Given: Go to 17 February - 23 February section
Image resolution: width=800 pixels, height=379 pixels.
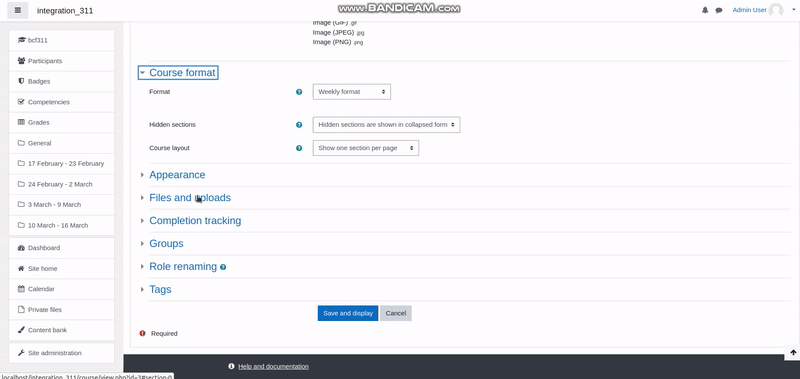Looking at the screenshot, I should (x=61, y=164).
